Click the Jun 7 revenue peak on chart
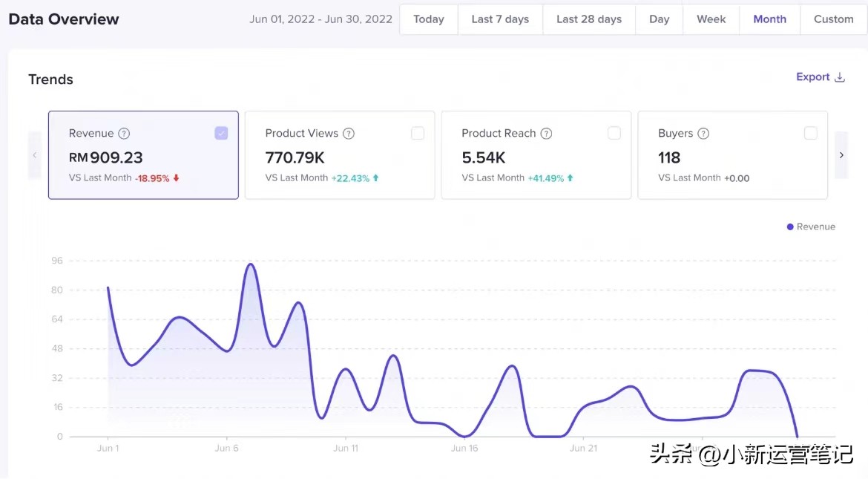The image size is (868, 479). [251, 264]
